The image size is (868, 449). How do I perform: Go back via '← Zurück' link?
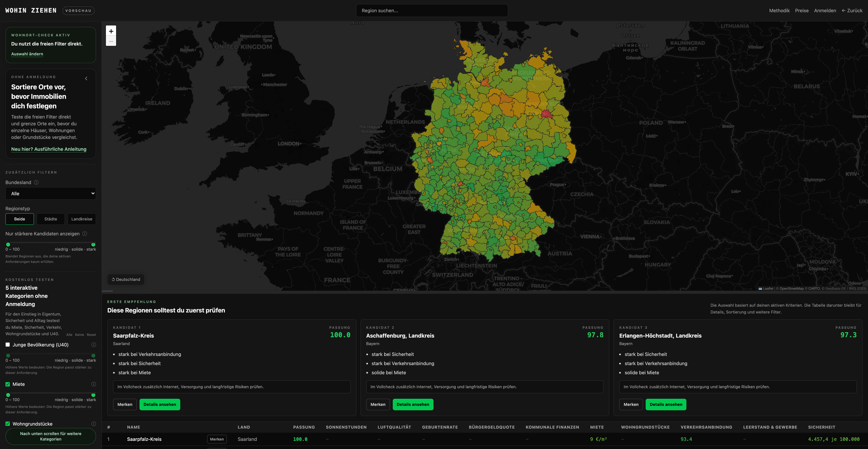[x=852, y=11]
